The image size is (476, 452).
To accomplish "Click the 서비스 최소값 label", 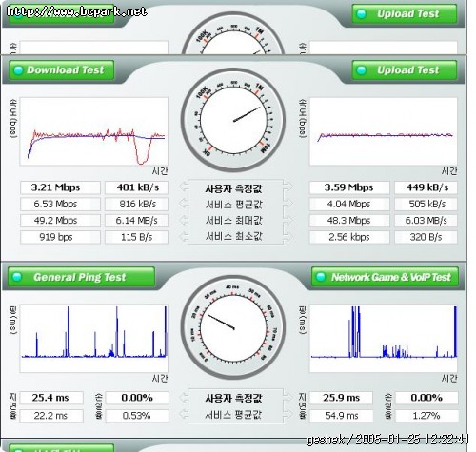I will 234,236.
